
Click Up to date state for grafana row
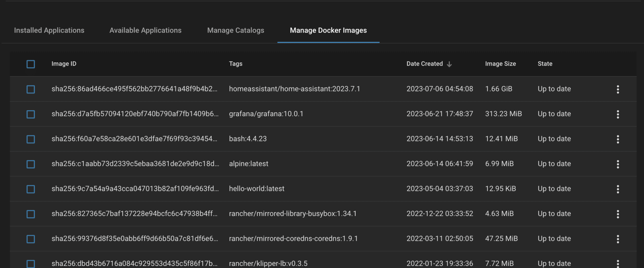tap(554, 114)
